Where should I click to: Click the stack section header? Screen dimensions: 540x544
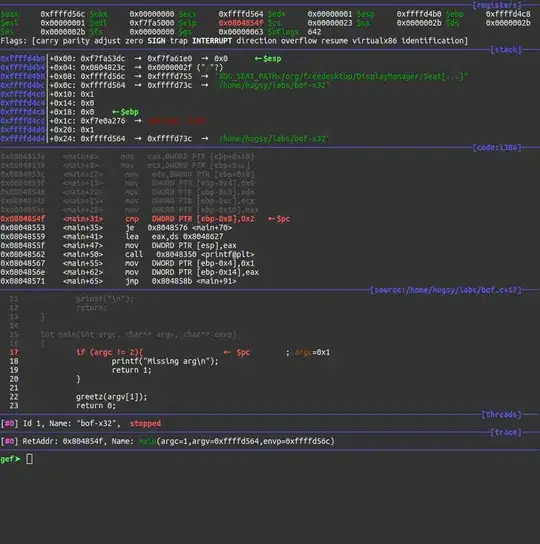(x=506, y=50)
